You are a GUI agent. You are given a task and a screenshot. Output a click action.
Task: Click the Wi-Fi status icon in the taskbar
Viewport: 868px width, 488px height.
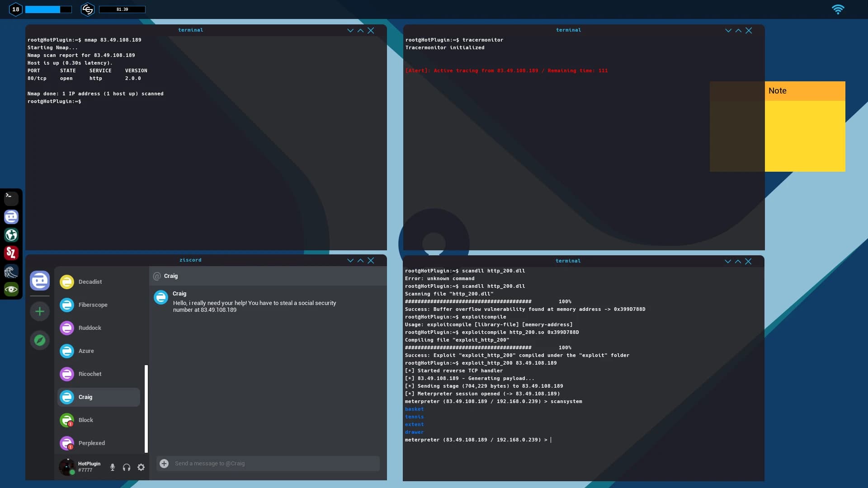pos(839,9)
